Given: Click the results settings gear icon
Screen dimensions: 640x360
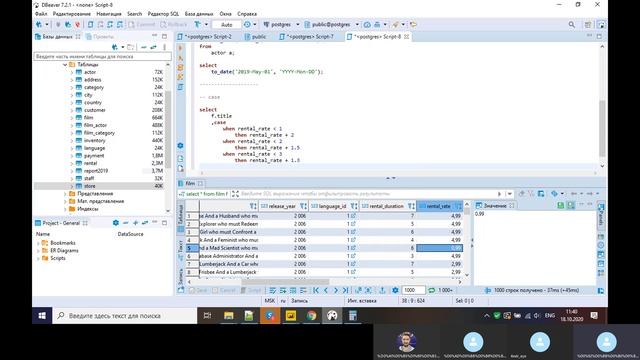Looking at the screenshot, I should coord(395,290).
